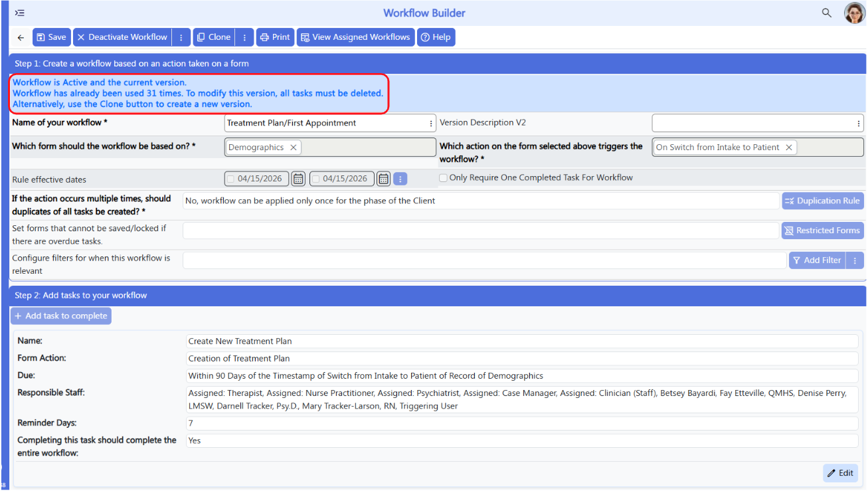The width and height of the screenshot is (868, 493).
Task: Expand the sidebar navigation menu icon
Action: click(20, 13)
